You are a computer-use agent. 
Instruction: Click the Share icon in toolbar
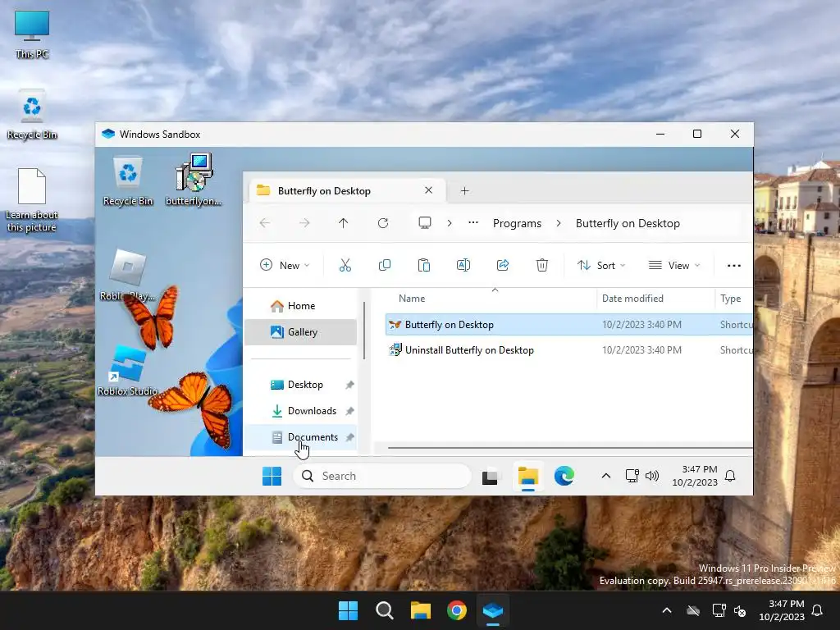pyautogui.click(x=503, y=265)
